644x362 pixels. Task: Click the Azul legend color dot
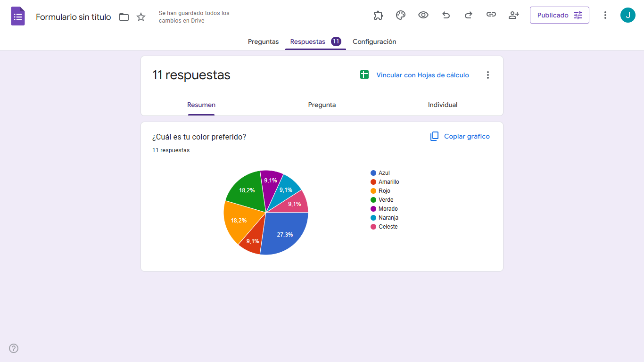pos(373,173)
